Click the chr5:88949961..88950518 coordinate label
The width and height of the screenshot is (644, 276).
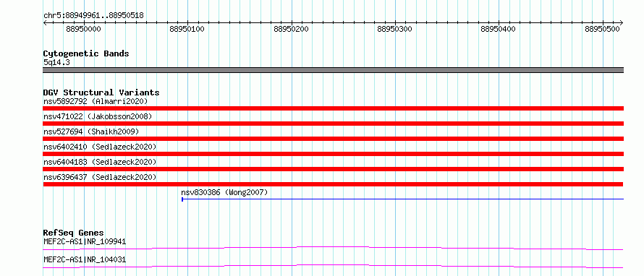(93, 16)
